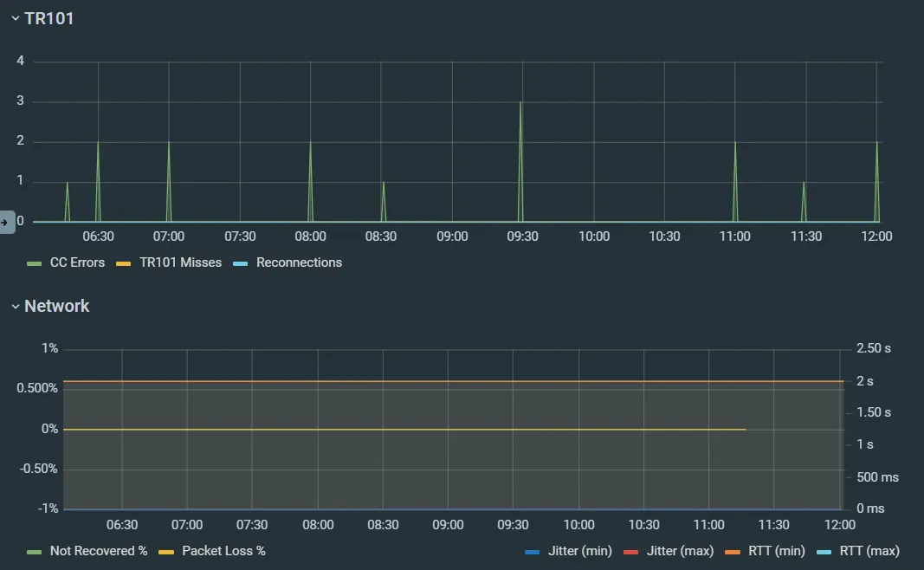
Task: Click the CC Errors spike peaking at 3
Action: click(x=520, y=160)
